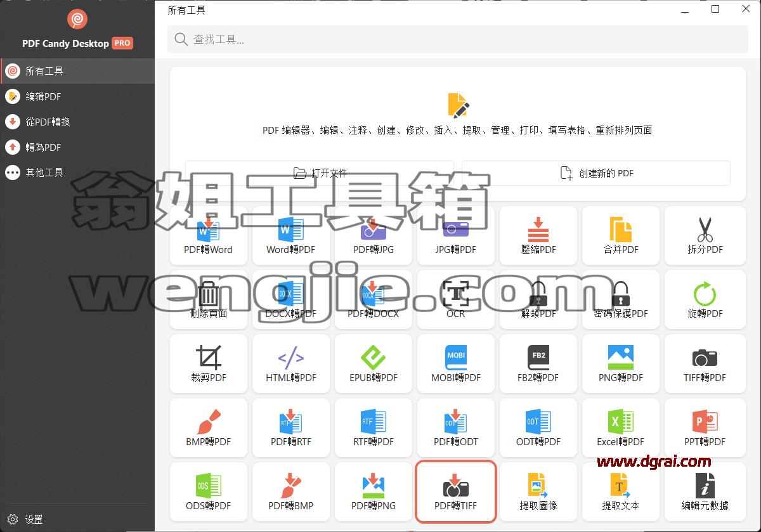
Task: Open the PDF轉JPG tool
Action: (x=374, y=235)
